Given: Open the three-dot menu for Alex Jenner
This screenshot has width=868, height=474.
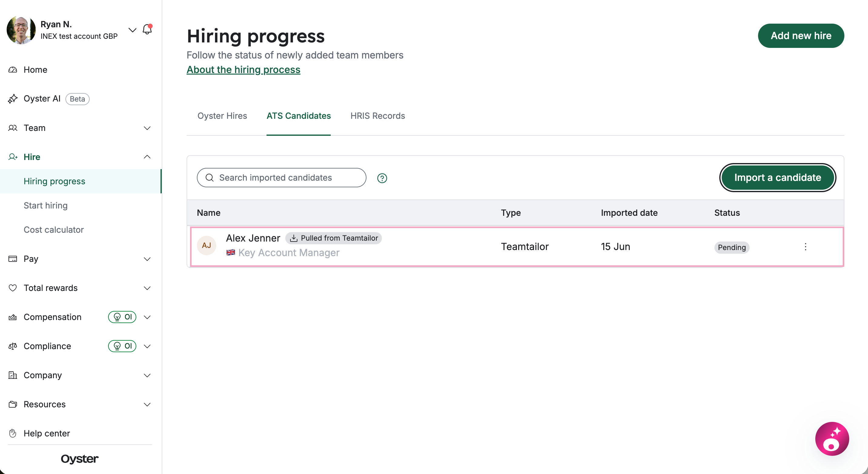Looking at the screenshot, I should click(805, 247).
